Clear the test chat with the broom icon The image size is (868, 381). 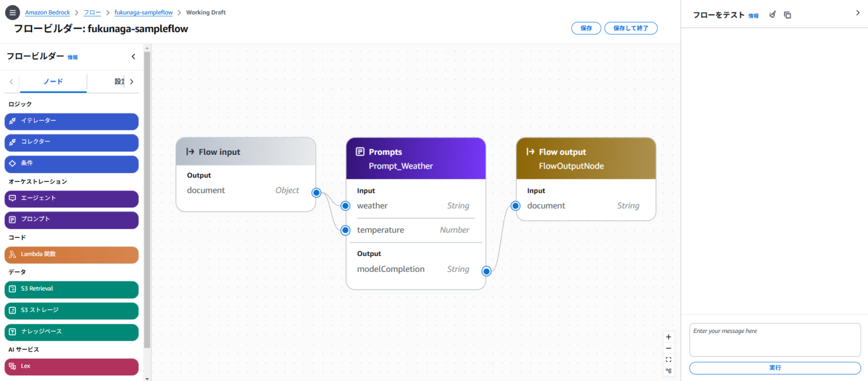tap(772, 15)
